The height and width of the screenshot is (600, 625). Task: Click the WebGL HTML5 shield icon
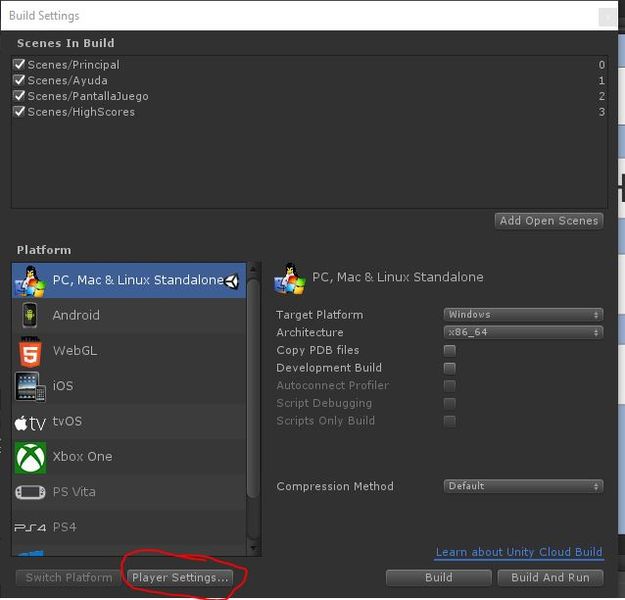tap(30, 351)
